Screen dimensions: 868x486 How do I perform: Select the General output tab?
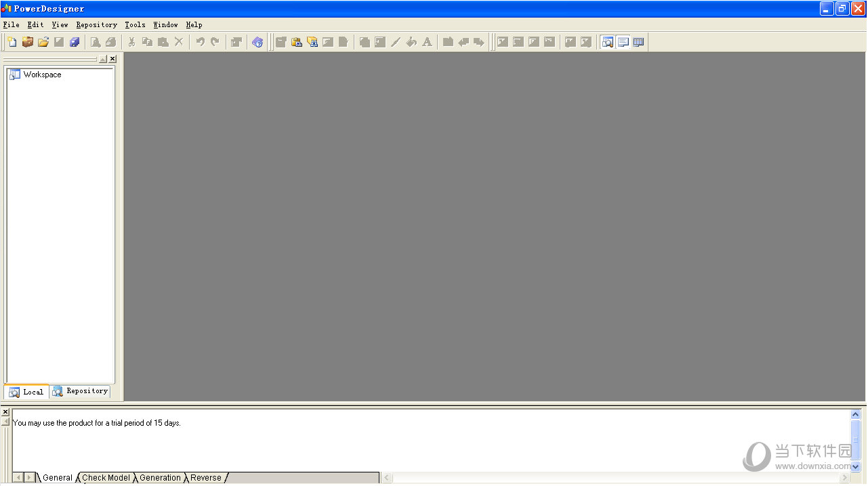coord(58,478)
